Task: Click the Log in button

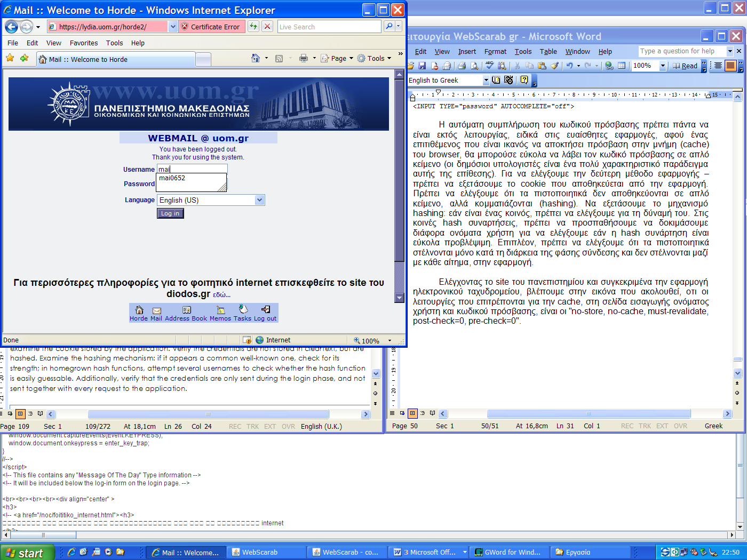Action: coord(170,213)
